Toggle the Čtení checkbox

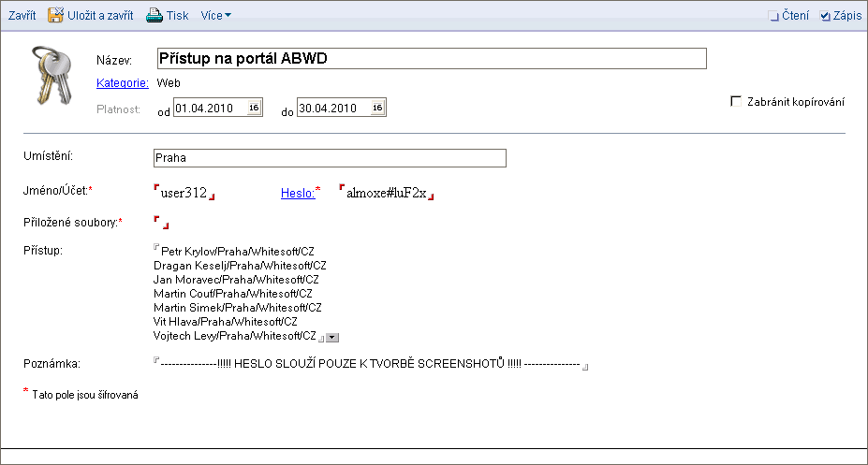(x=772, y=16)
